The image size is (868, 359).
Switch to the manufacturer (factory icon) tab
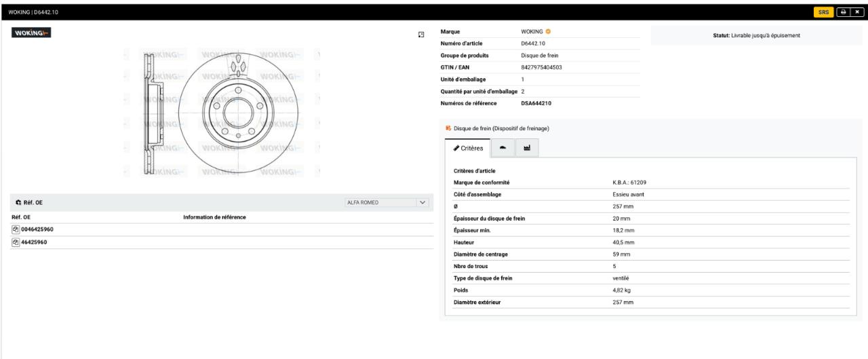pyautogui.click(x=527, y=147)
